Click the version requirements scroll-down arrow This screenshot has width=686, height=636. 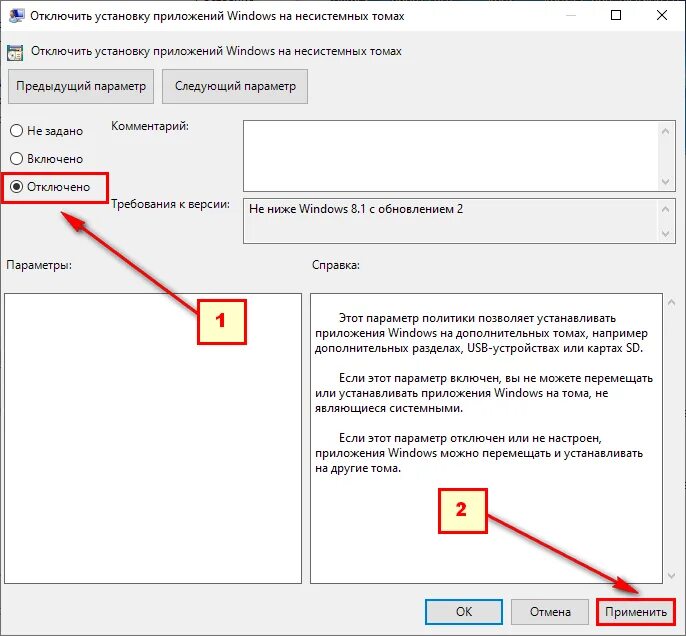665,234
